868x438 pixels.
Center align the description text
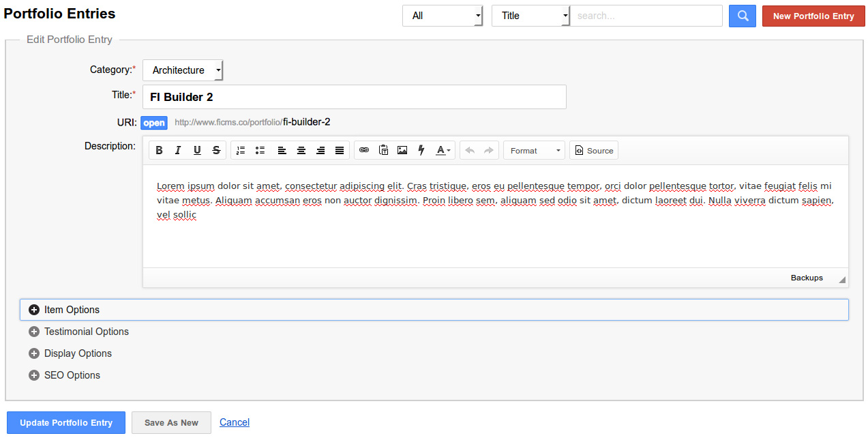[x=301, y=151]
